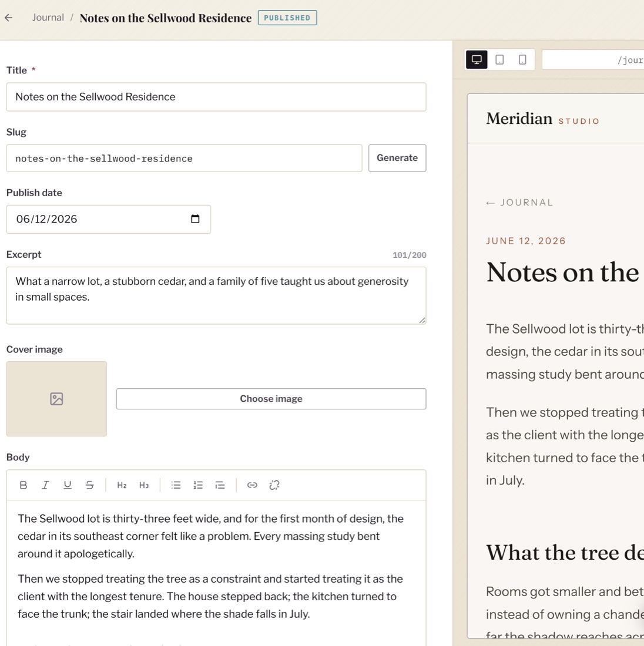644x646 pixels.
Task: Insert a numbered list
Action: tap(198, 485)
